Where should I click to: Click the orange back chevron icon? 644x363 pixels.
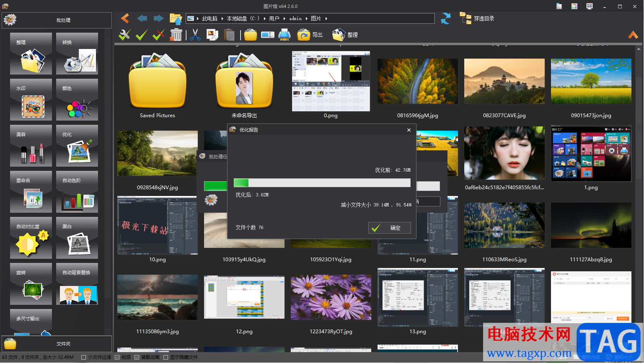click(125, 18)
